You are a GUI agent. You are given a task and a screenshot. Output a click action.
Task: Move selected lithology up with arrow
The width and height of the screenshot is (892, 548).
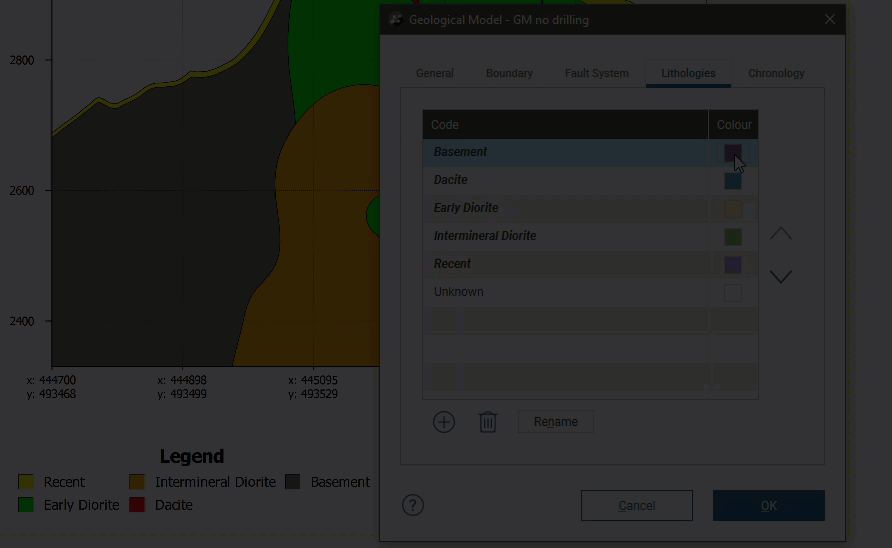pos(780,234)
